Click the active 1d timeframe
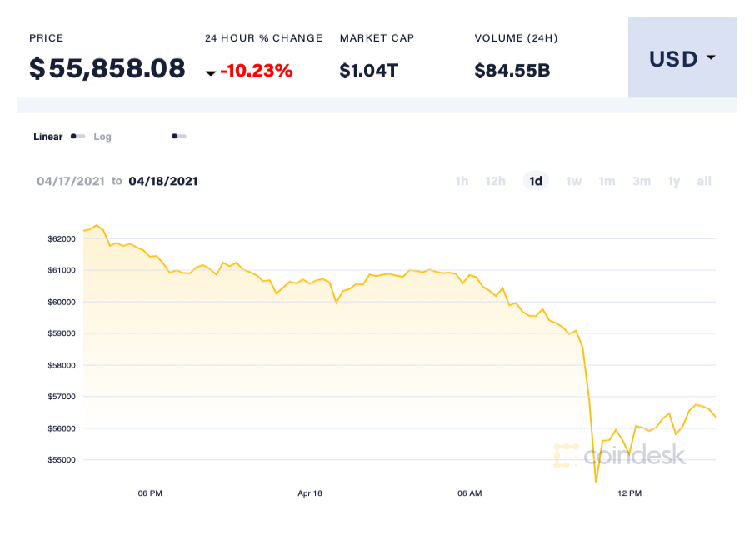 tap(536, 181)
